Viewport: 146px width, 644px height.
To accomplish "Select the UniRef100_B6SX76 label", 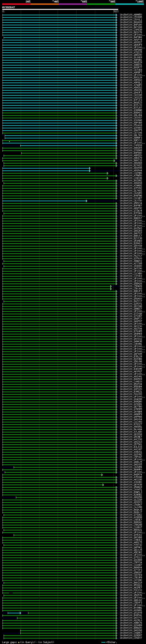I will [131, 32].
